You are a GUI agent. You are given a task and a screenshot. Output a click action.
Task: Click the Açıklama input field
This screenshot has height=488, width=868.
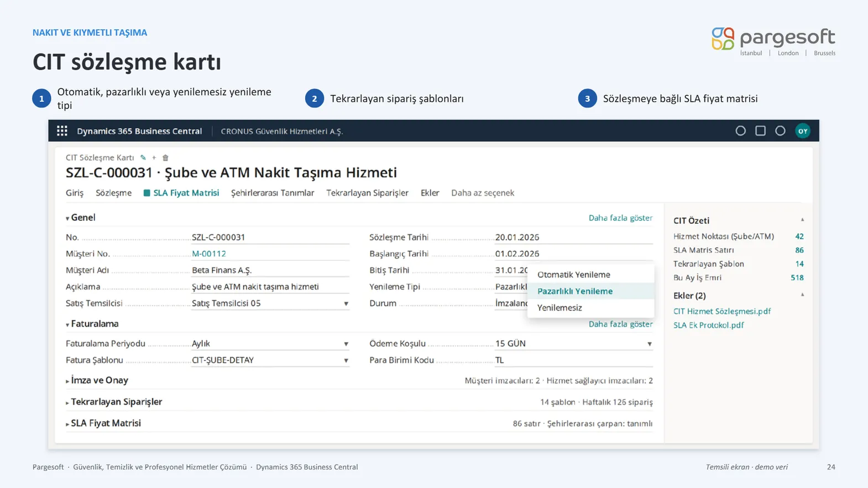click(270, 287)
